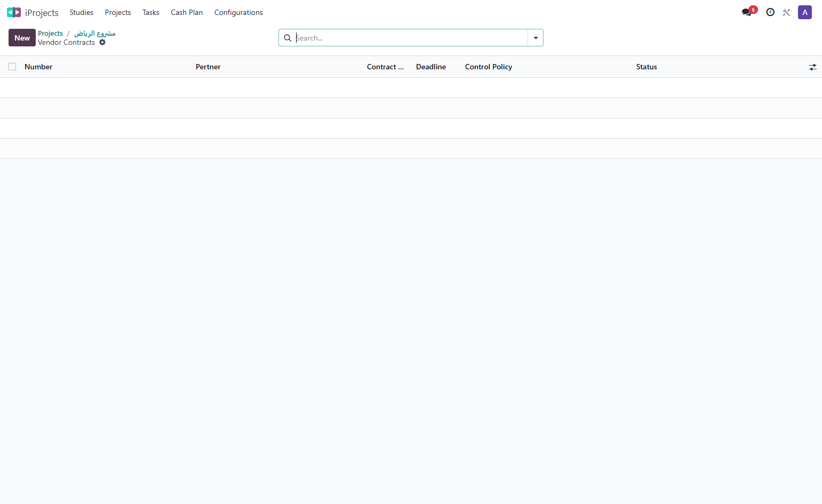Image resolution: width=822 pixels, height=504 pixels.
Task: Open the Vendor Contracts gear actions
Action: coord(102,42)
